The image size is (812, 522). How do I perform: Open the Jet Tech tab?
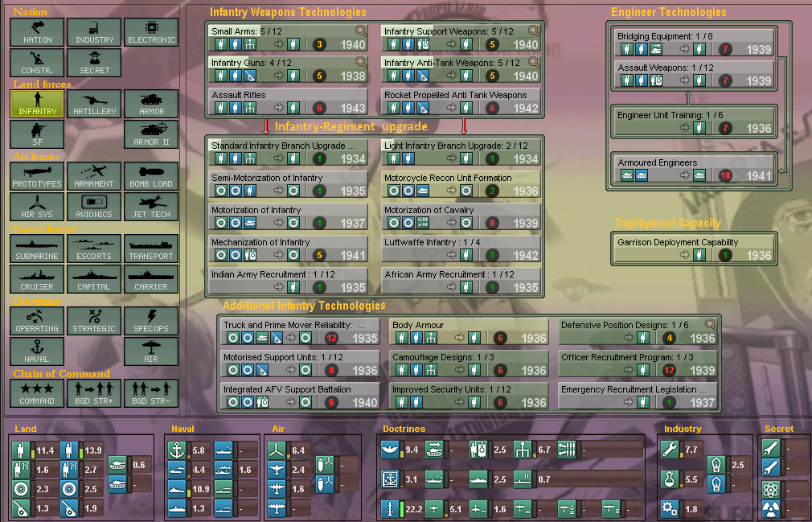tap(151, 207)
